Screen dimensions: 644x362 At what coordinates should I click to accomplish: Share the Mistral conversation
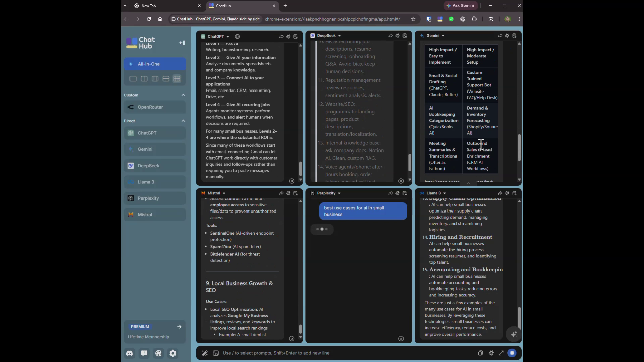281,193
